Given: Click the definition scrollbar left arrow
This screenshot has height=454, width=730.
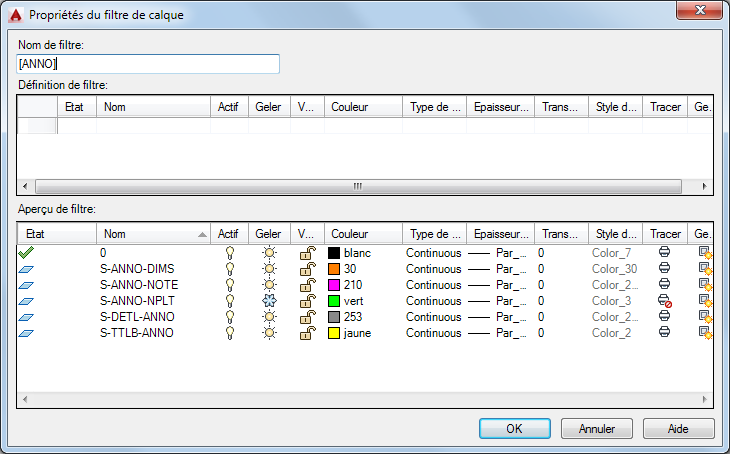Looking at the screenshot, I should pos(25,187).
